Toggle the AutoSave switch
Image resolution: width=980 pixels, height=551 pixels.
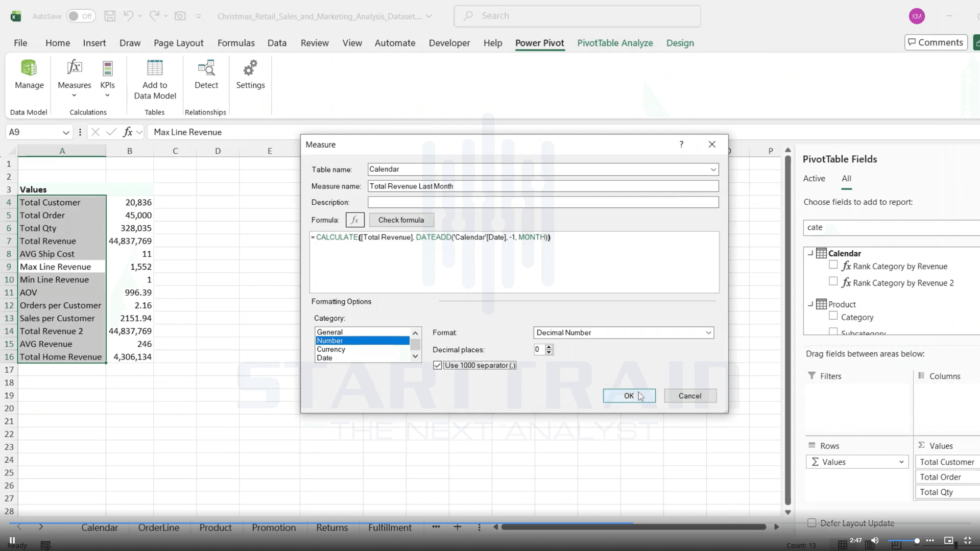click(81, 16)
